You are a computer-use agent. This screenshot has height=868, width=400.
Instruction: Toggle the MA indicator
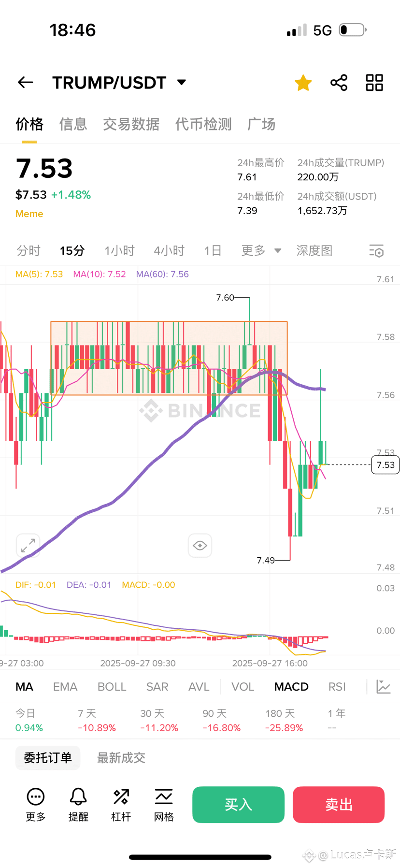tap(24, 687)
